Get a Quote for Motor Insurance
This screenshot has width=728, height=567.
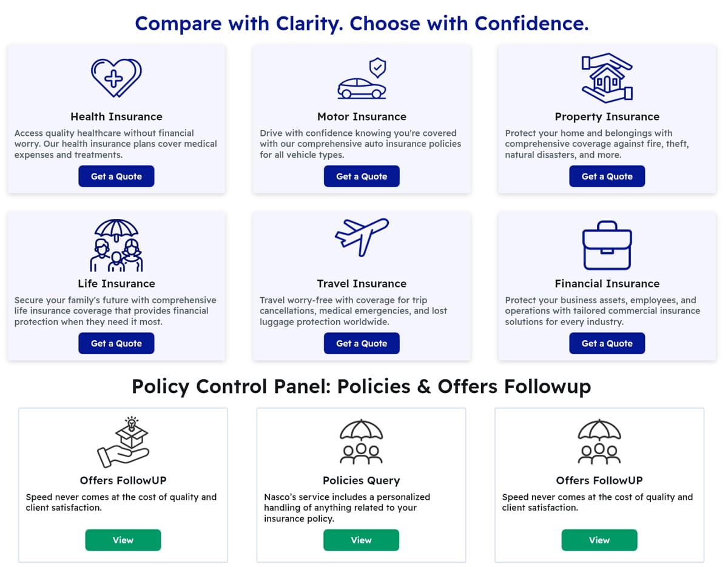pyautogui.click(x=362, y=176)
